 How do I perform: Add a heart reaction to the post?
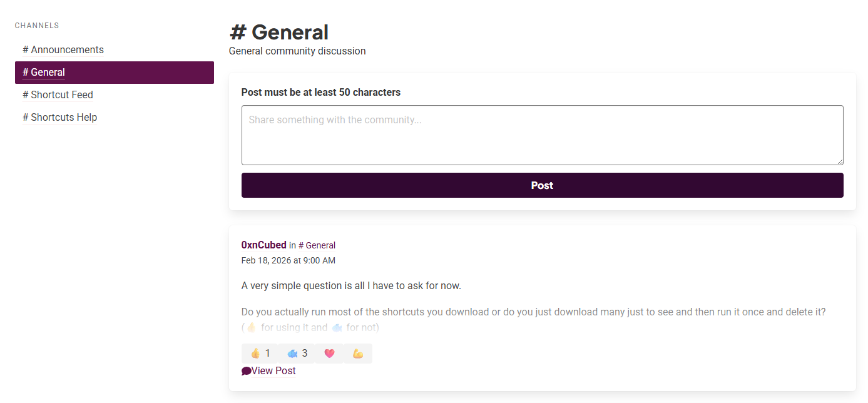click(x=329, y=354)
